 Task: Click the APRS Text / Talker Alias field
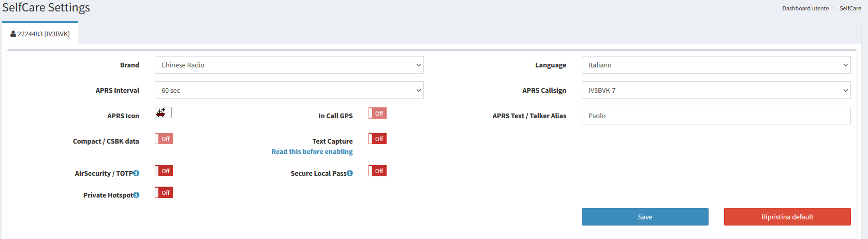[x=716, y=116]
